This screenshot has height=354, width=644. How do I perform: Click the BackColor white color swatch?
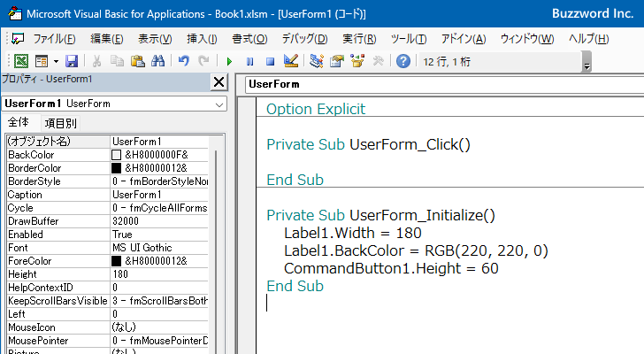coord(116,155)
